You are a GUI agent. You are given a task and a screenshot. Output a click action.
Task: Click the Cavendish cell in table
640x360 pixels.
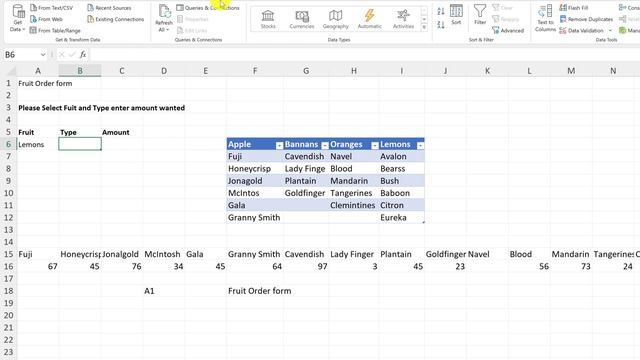(x=306, y=156)
